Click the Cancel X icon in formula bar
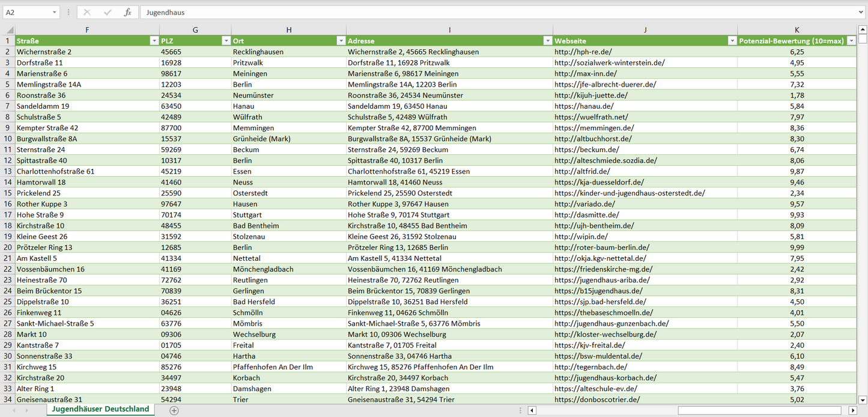The width and height of the screenshot is (868, 417). (87, 12)
